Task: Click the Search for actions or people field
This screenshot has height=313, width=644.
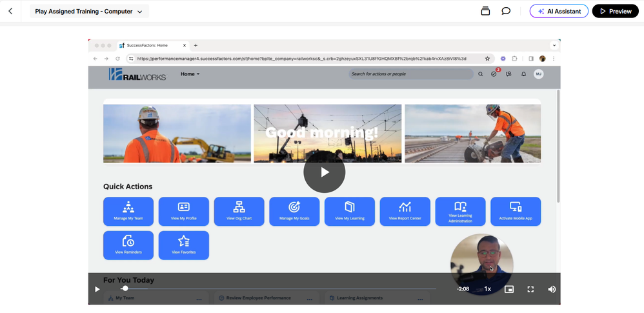Action: point(410,74)
